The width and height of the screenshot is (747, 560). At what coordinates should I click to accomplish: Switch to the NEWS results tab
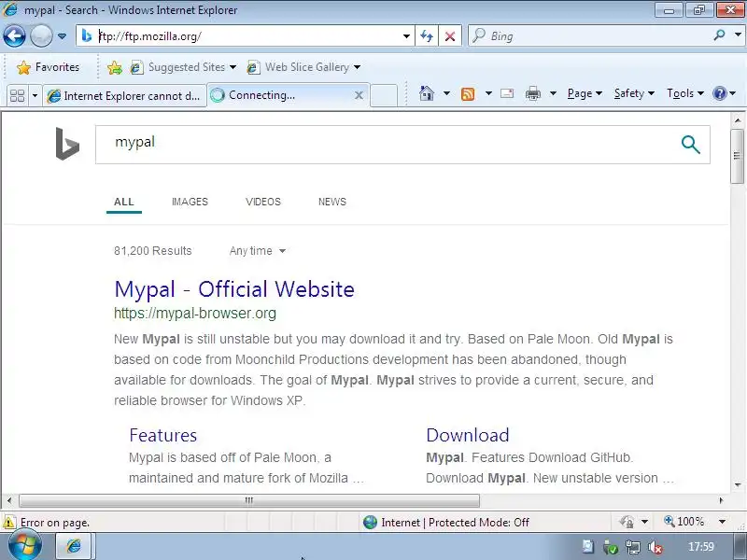(x=332, y=202)
